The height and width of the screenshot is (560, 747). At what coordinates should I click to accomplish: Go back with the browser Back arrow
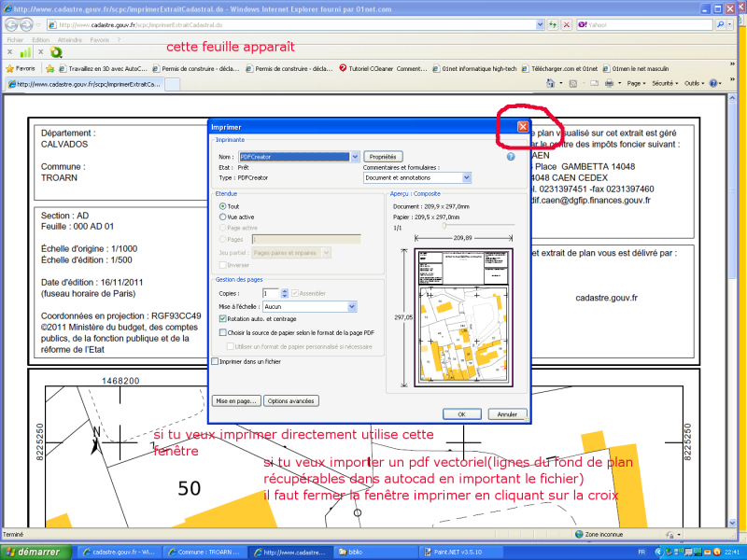click(x=11, y=24)
